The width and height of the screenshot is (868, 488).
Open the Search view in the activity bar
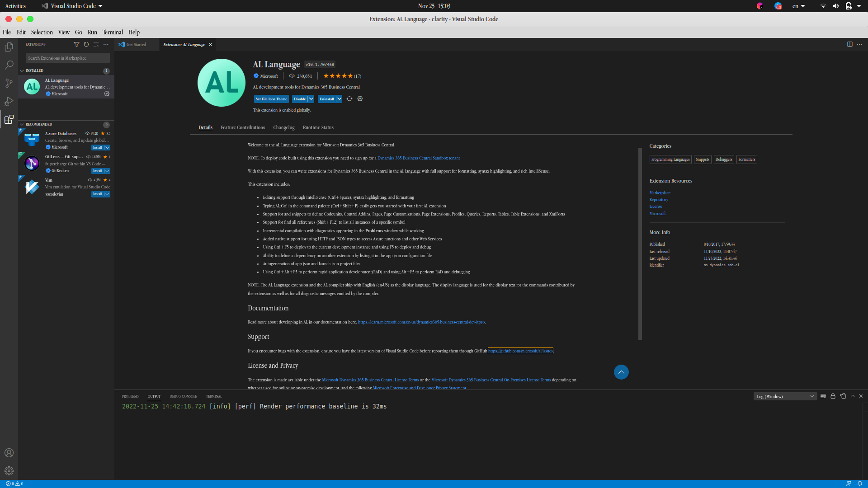pyautogui.click(x=9, y=65)
